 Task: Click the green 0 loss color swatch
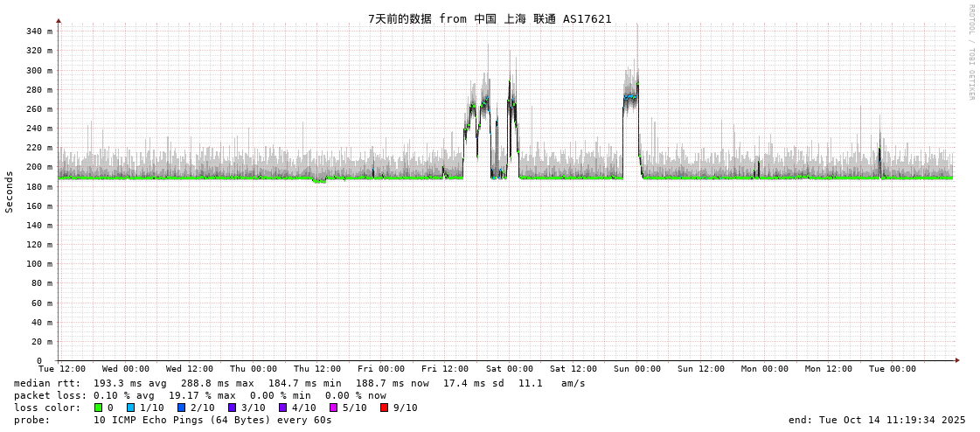pyautogui.click(x=99, y=408)
